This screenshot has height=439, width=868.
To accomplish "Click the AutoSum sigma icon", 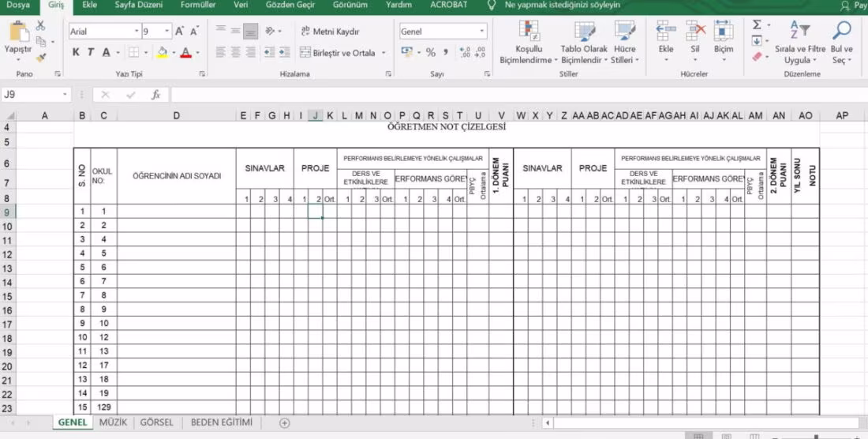I will click(x=757, y=25).
